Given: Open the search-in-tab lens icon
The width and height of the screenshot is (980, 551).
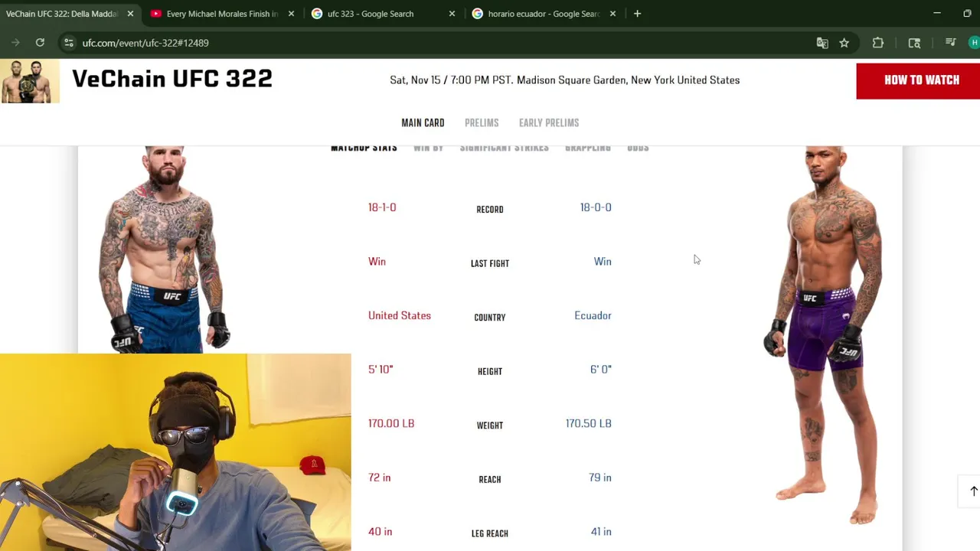Looking at the screenshot, I should (x=914, y=43).
